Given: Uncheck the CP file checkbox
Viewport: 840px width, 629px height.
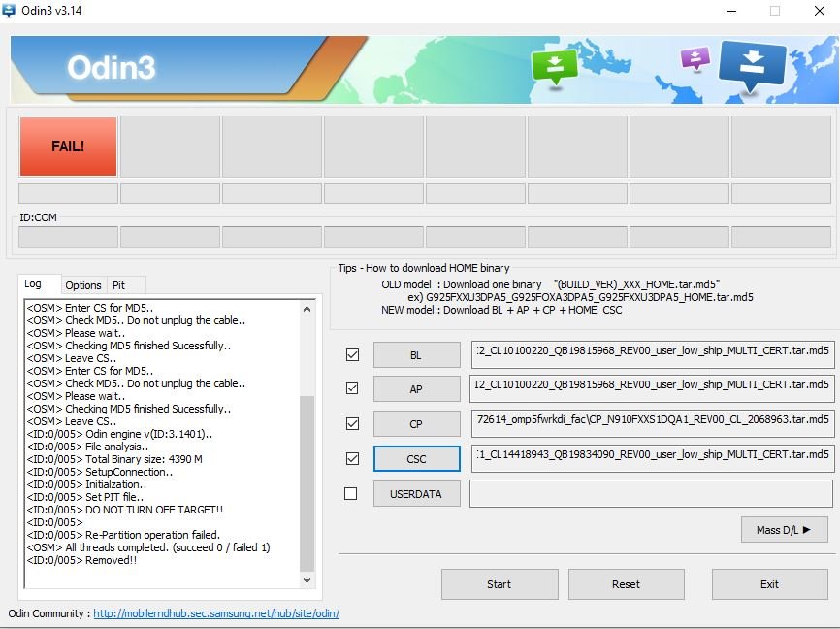Looking at the screenshot, I should click(x=352, y=423).
